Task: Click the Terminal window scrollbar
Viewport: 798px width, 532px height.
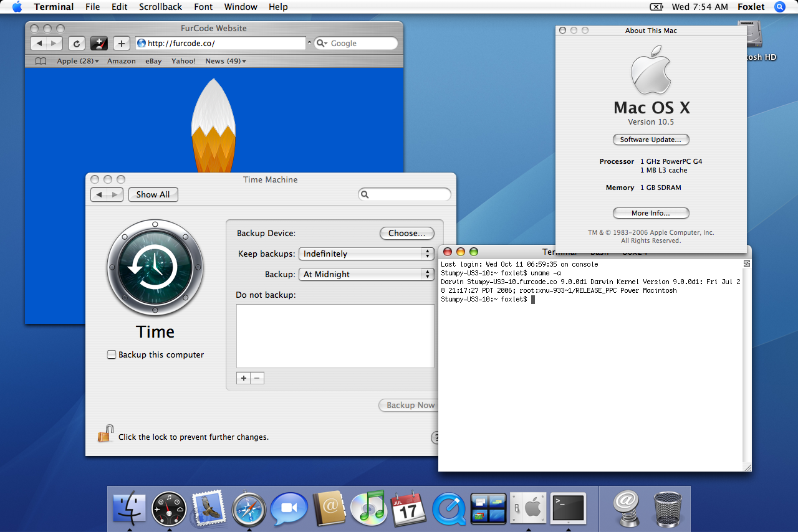Action: tap(747, 364)
